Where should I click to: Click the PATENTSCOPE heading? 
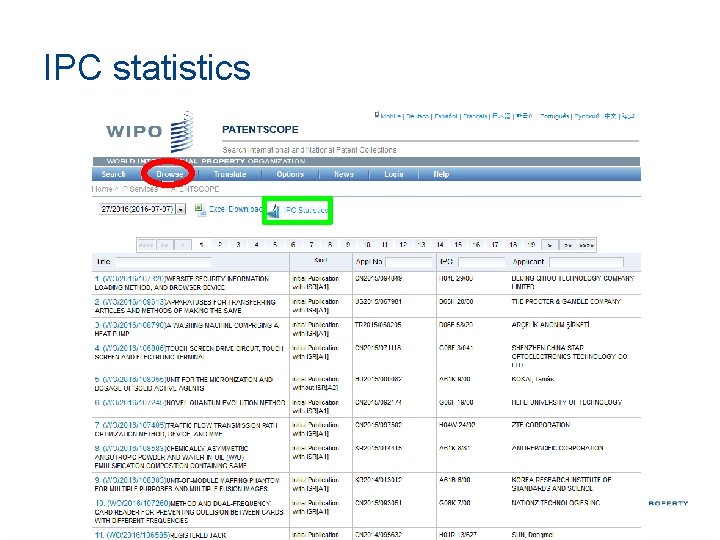[x=260, y=129]
